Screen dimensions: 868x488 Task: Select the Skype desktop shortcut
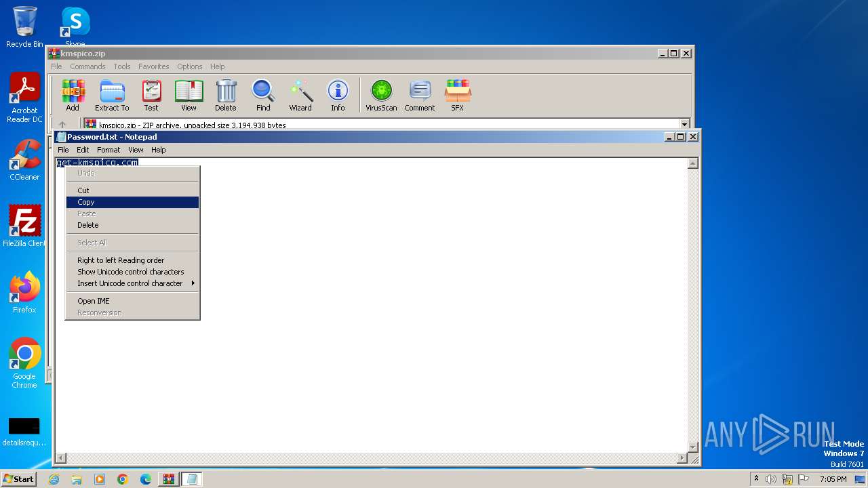[75, 26]
